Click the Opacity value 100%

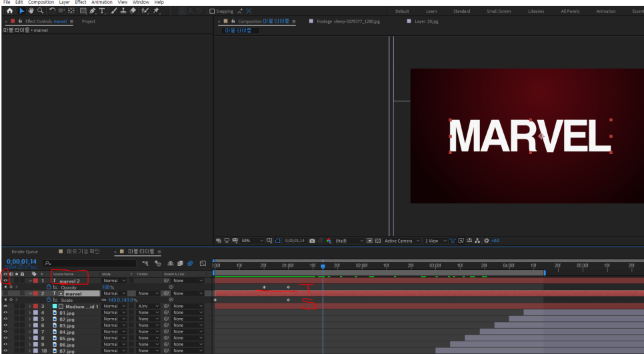(107, 287)
